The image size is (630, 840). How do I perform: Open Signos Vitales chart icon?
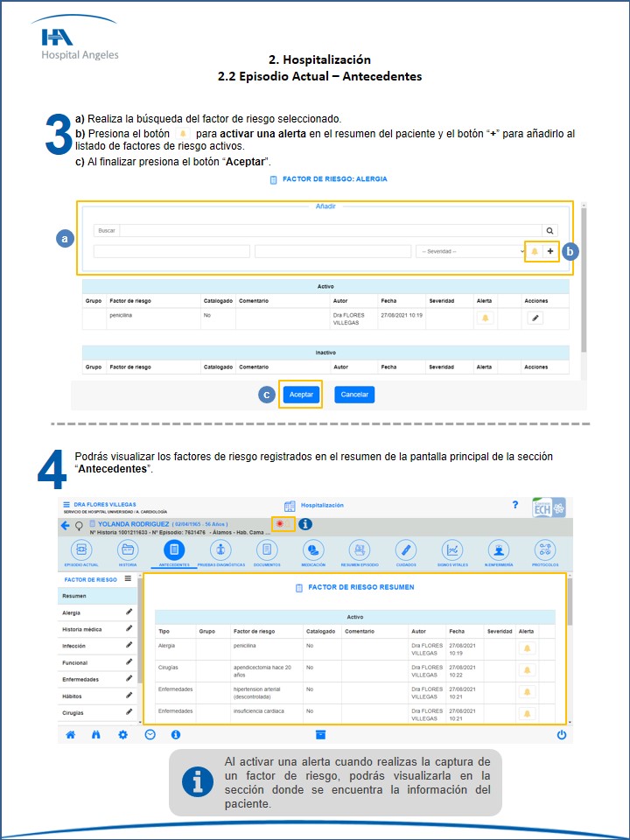[452, 549]
